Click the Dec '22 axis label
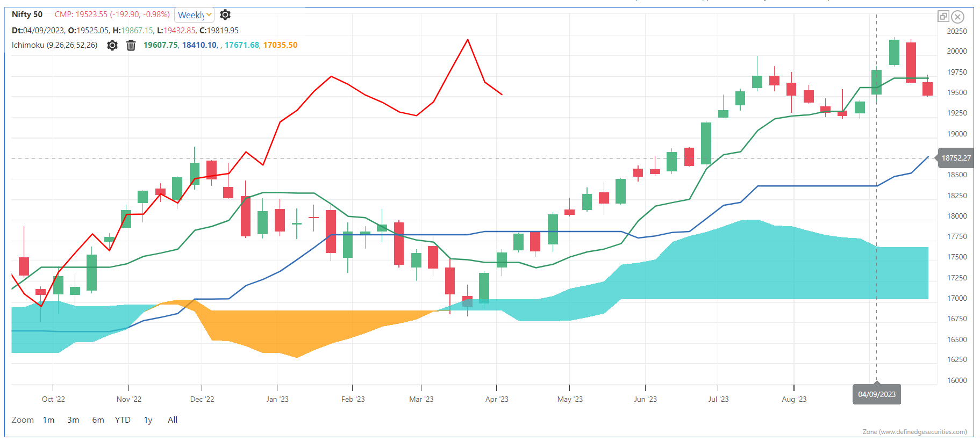The height and width of the screenshot is (441, 980). pos(202,399)
